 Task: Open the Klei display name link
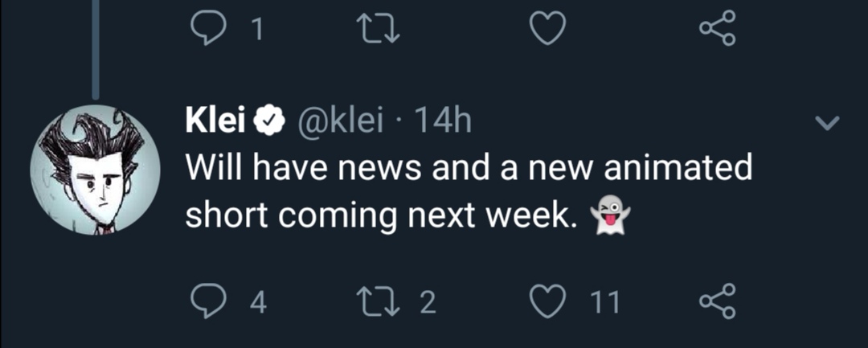[x=215, y=121]
